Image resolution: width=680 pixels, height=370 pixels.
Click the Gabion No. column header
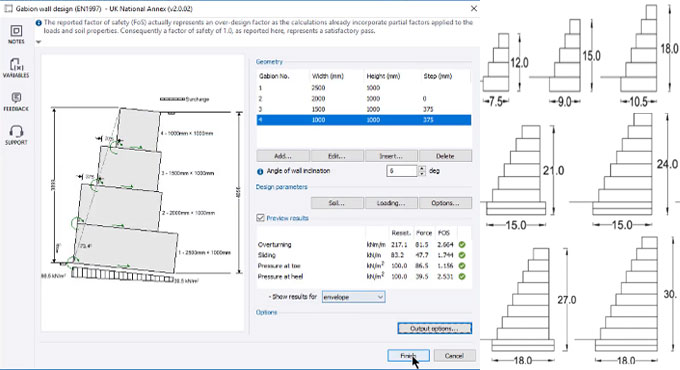coord(274,76)
